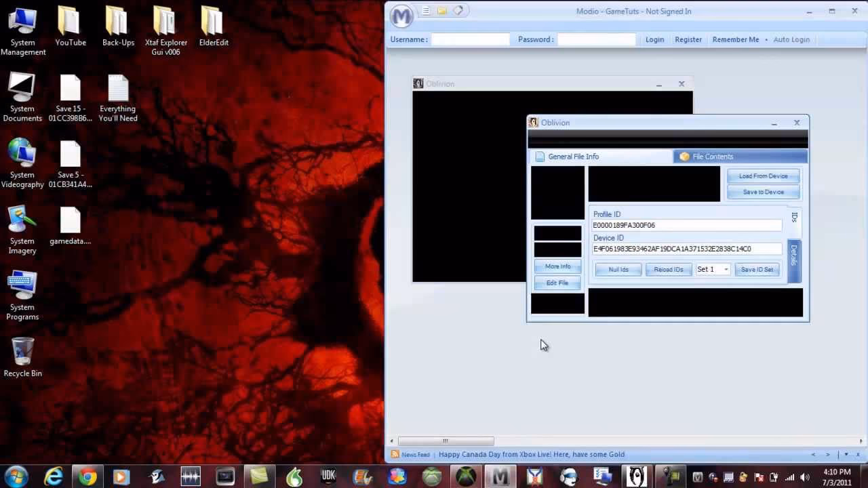The height and width of the screenshot is (488, 868).
Task: Open the Happy Canada Day news item
Action: coord(532,454)
